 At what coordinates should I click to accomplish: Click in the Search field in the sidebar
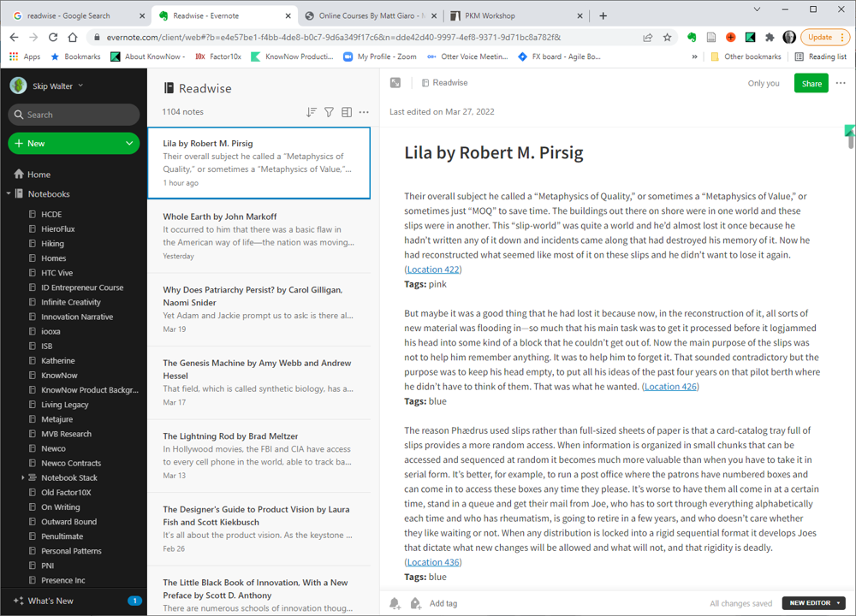click(x=74, y=115)
